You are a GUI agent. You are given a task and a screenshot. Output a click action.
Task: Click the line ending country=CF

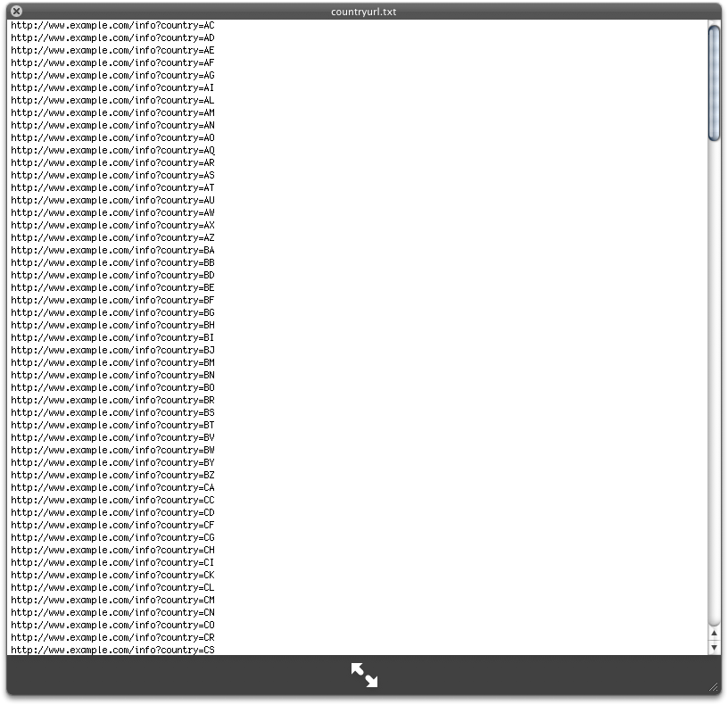click(112, 526)
